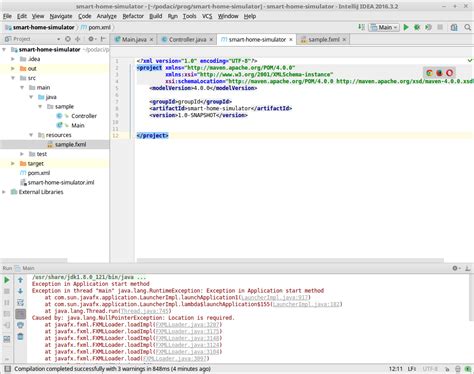Open the VCS menu
The image size is (474, 374).
[207, 16]
